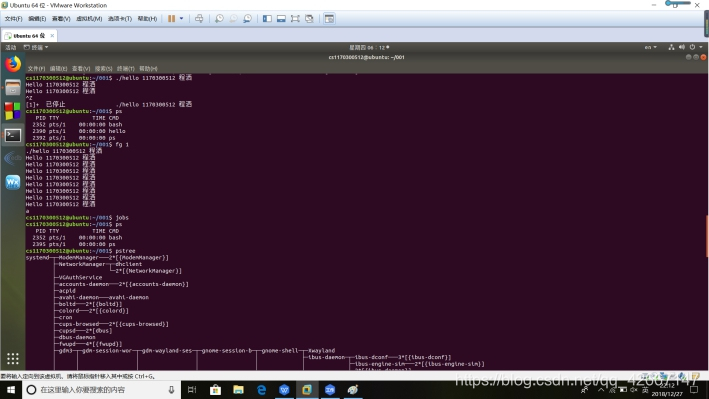The image size is (709, 399).
Task: Pause the virtual machine with the toolbar pause button
Action: pyautogui.click(x=171, y=19)
